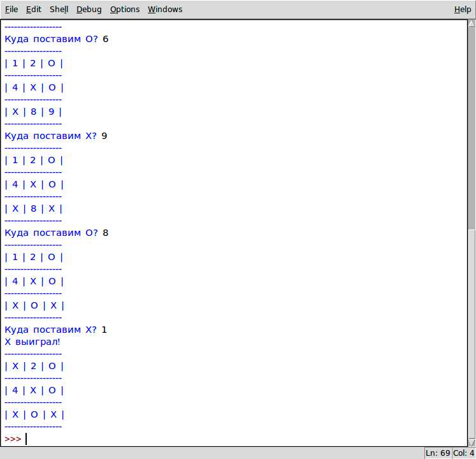Click the scrollbar up arrow
The width and height of the screenshot is (476, 459).
472,24
